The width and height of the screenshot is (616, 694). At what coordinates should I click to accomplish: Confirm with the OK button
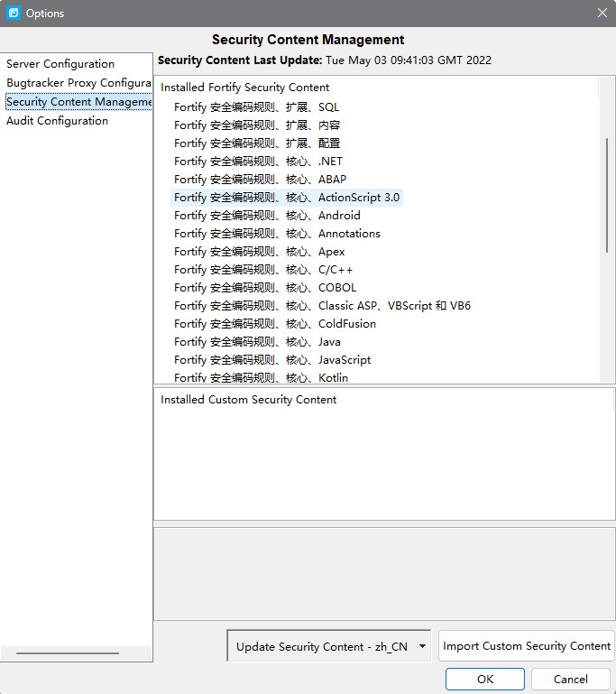485,679
